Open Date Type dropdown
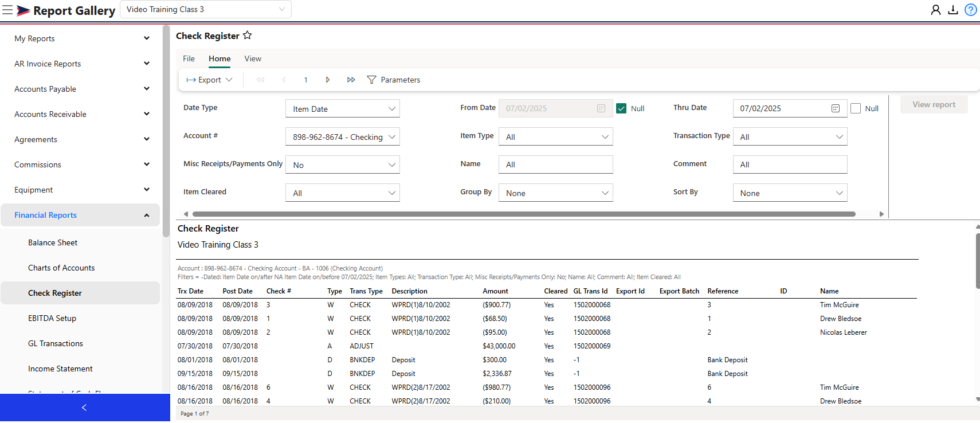The width and height of the screenshot is (980, 423). click(x=343, y=108)
